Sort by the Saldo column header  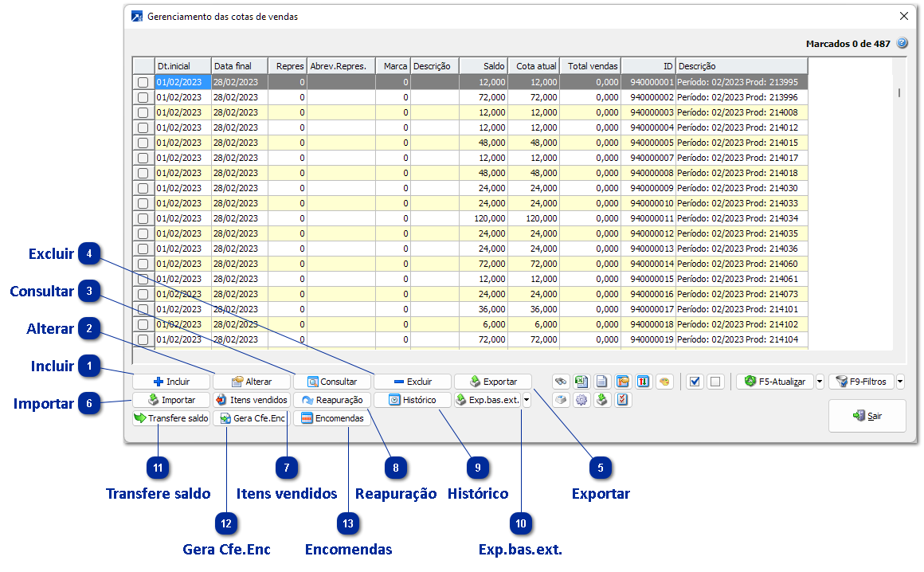click(x=484, y=66)
